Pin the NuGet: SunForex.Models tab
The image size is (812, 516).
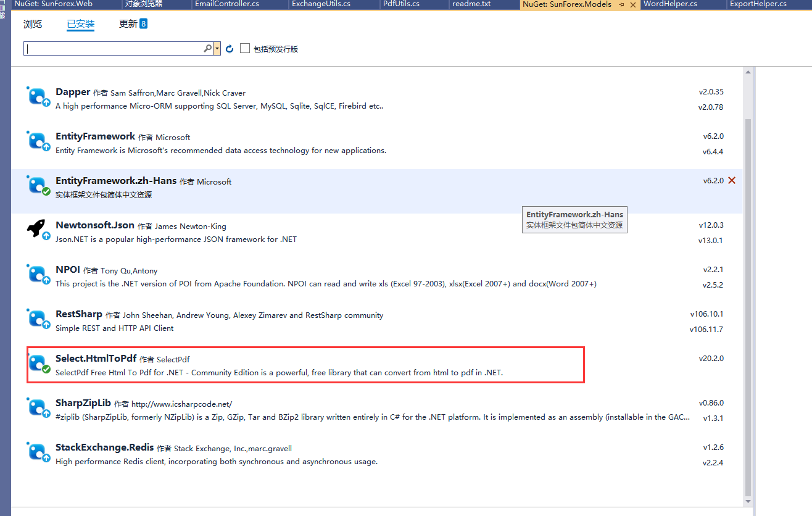tap(622, 4)
